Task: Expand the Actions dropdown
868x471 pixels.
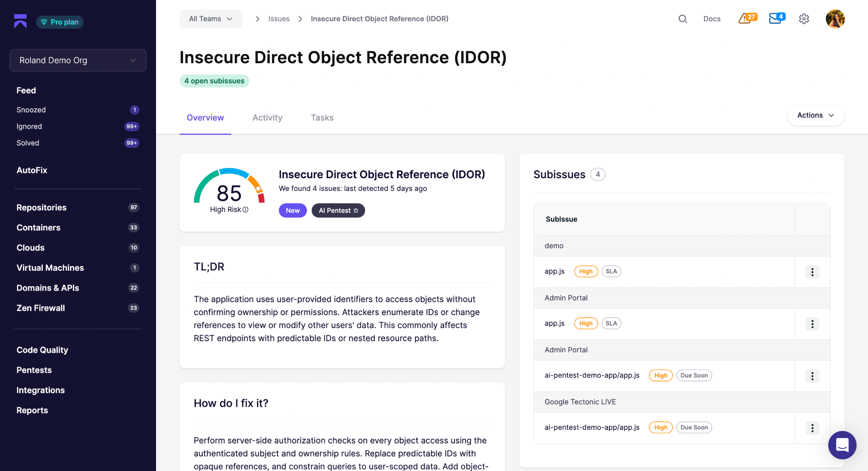Action: point(815,115)
